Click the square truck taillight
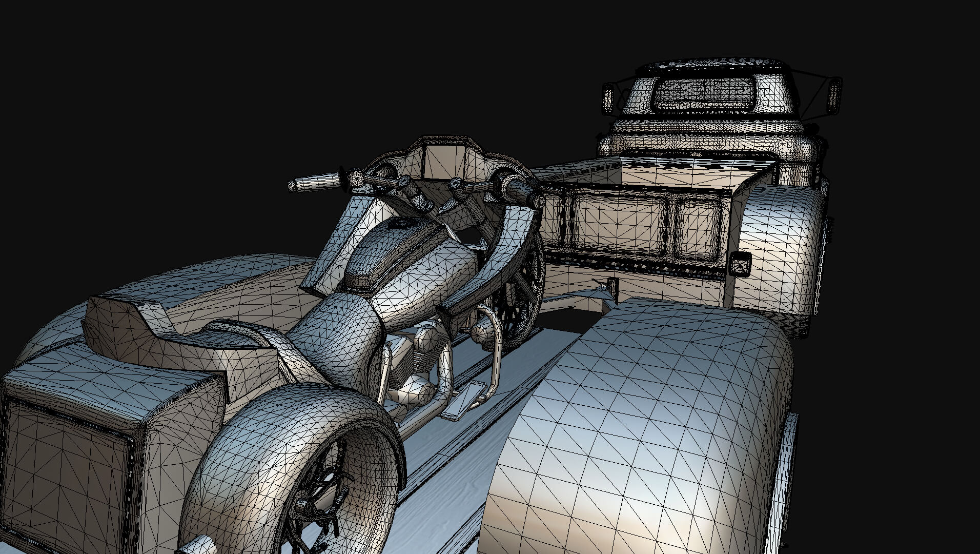This screenshot has width=980, height=554. pyautogui.click(x=740, y=264)
